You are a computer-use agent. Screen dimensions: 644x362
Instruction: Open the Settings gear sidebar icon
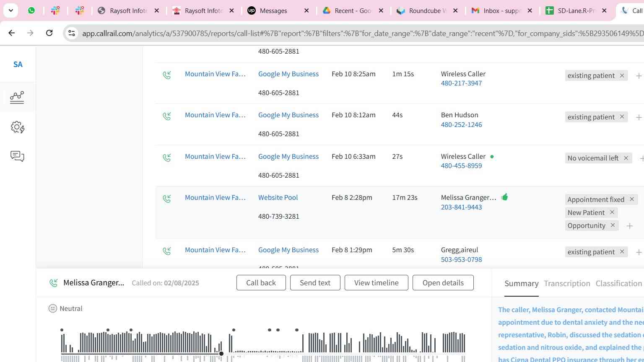coord(17,127)
